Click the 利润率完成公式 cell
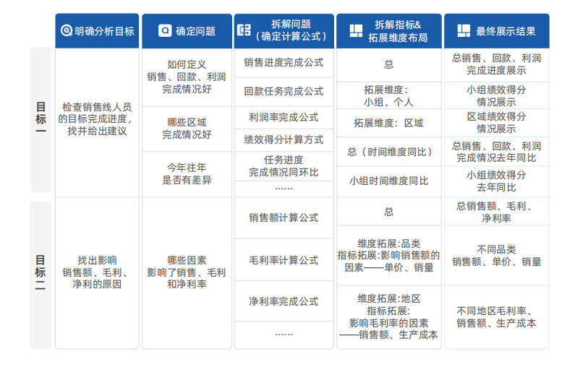The image size is (588, 367). [x=284, y=118]
